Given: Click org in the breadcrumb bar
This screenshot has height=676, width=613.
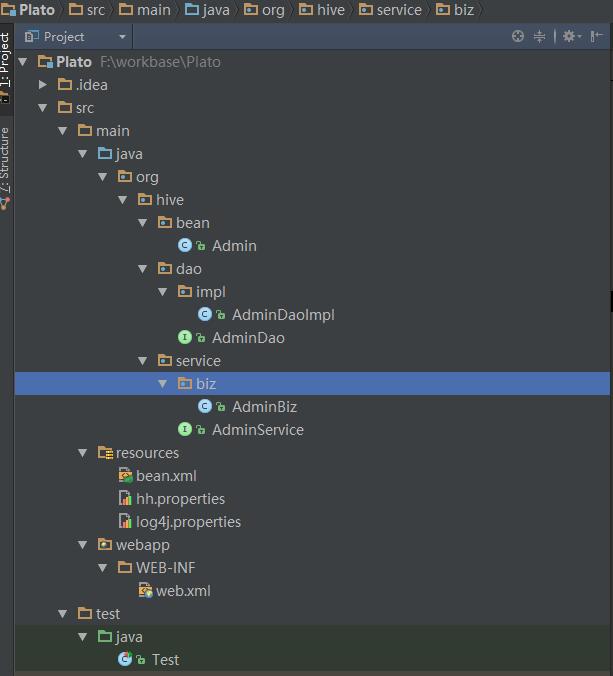Looking at the screenshot, I should 264,9.
